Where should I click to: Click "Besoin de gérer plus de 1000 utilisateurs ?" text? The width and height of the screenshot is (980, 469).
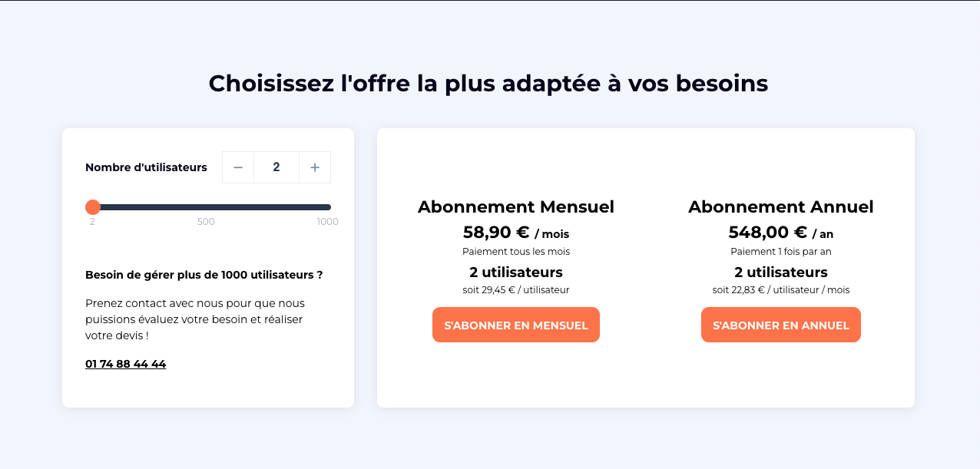click(204, 275)
